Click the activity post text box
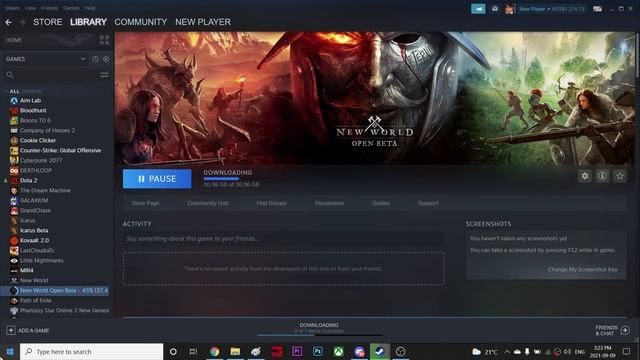 (284, 238)
